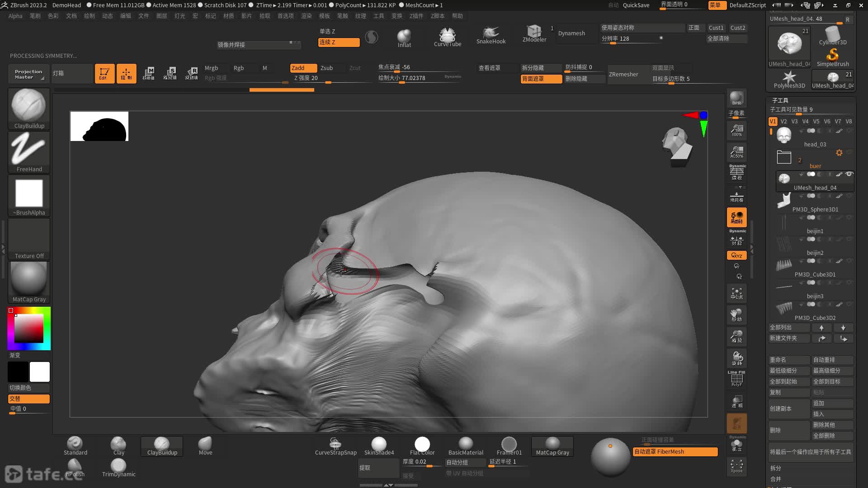
Task: Activate the Edit mode button
Action: 104,73
